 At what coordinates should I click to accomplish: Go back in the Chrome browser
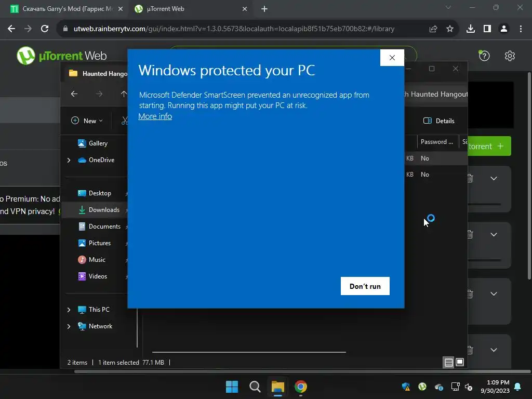click(x=11, y=29)
